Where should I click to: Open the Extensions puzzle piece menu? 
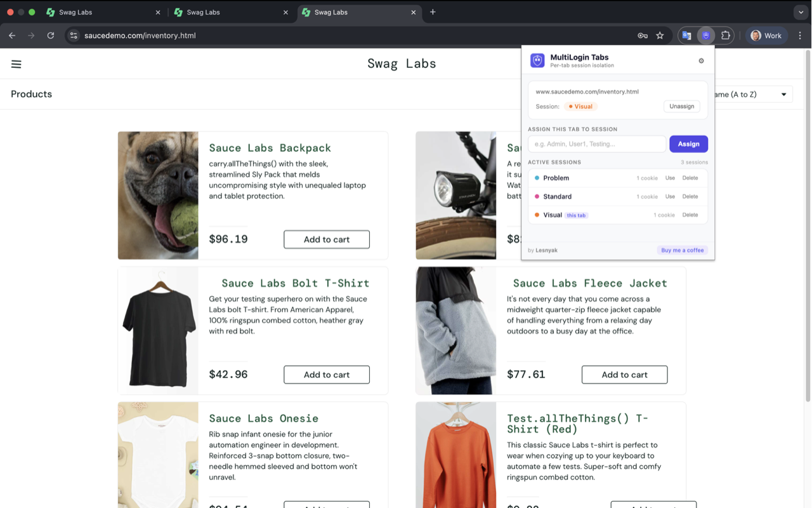tap(725, 36)
